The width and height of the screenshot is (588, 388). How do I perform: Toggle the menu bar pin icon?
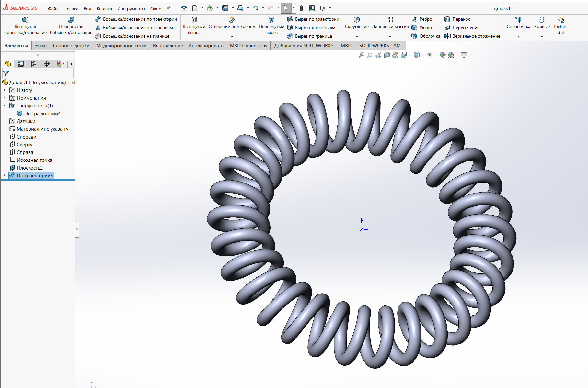[x=168, y=8]
